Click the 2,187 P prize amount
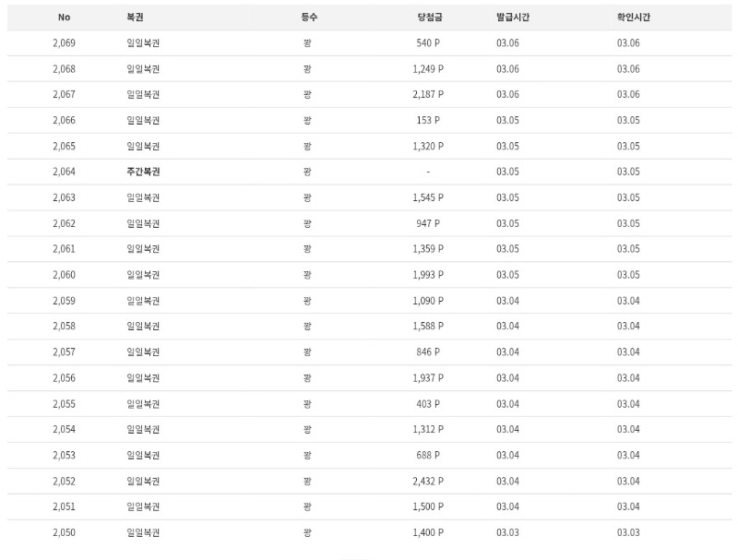738x560 pixels. point(428,94)
